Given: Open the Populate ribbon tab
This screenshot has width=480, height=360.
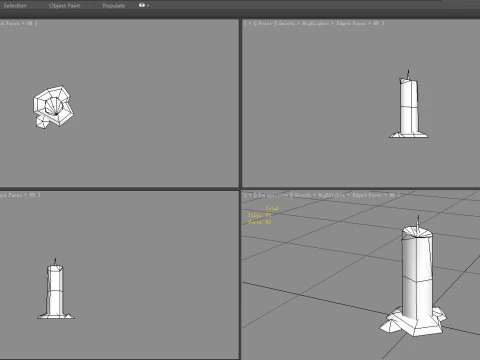Looking at the screenshot, I should click(114, 5).
